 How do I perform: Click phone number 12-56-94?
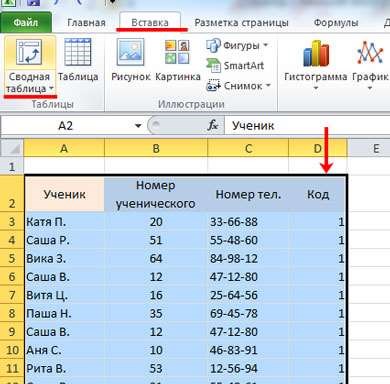(248, 369)
